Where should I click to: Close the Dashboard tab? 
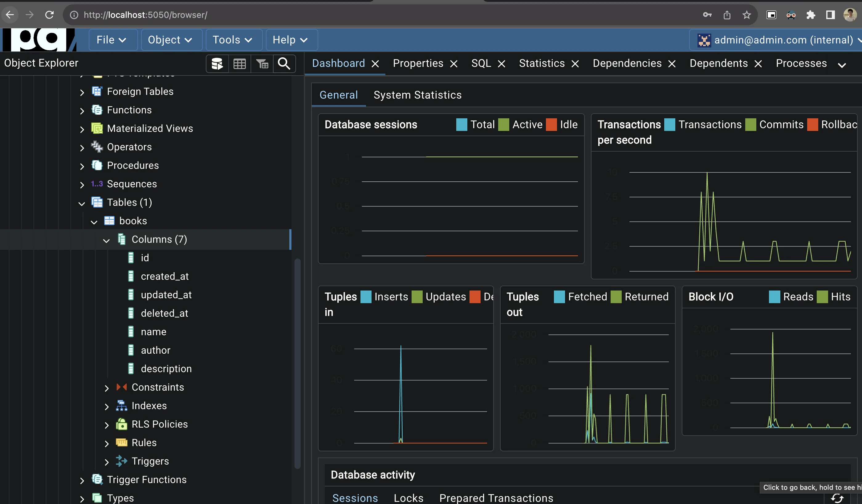(x=375, y=64)
